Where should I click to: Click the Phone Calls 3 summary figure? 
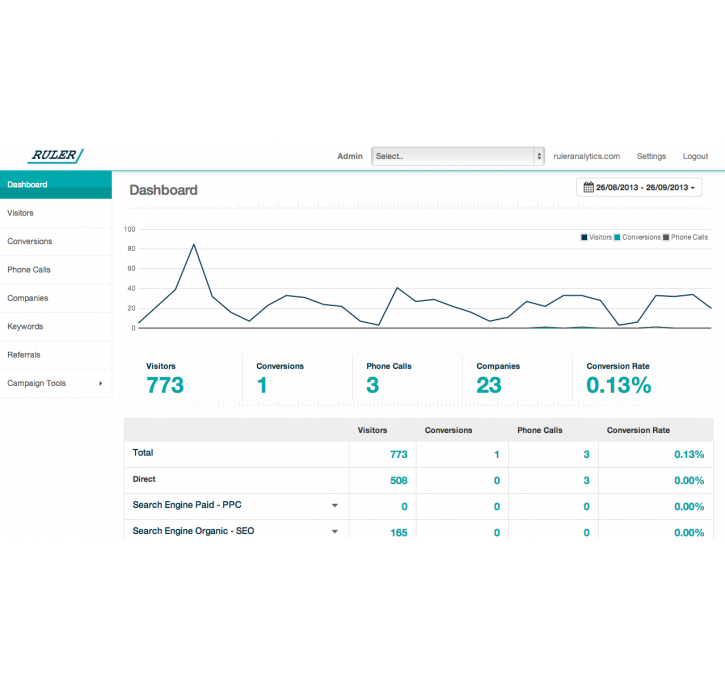pos(373,386)
